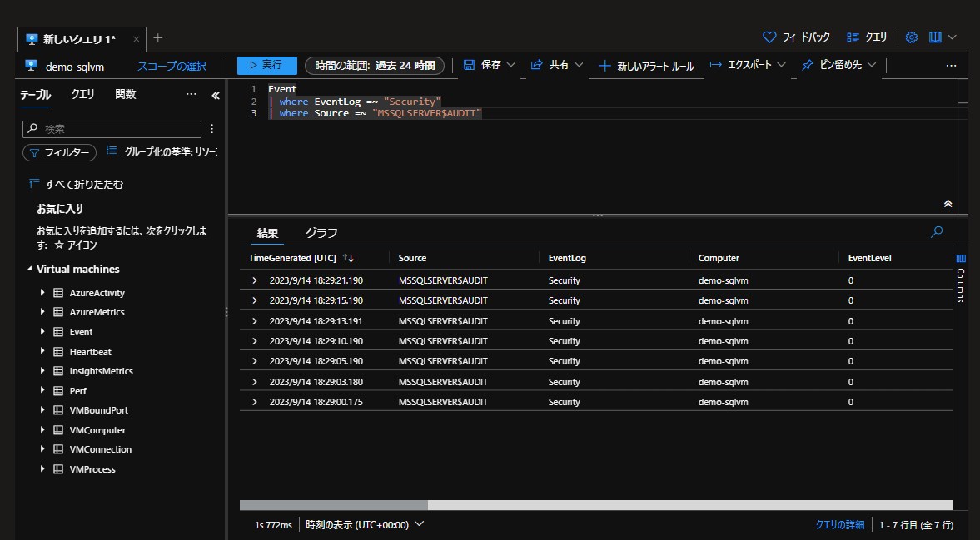The image size is (980, 540).
Task: Switch to the 関数 tab
Action: click(126, 94)
